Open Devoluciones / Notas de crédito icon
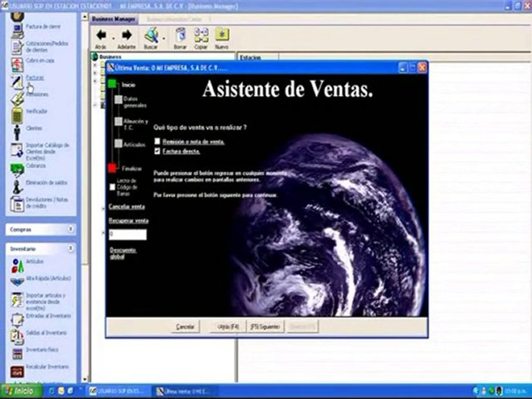Screen dimensions: 532x399 point(17,204)
